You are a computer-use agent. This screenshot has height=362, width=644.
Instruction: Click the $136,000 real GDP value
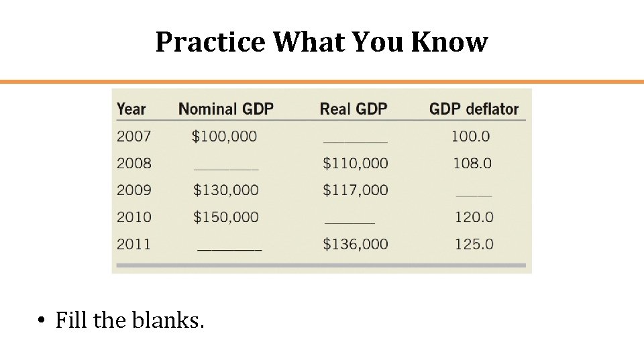356,244
